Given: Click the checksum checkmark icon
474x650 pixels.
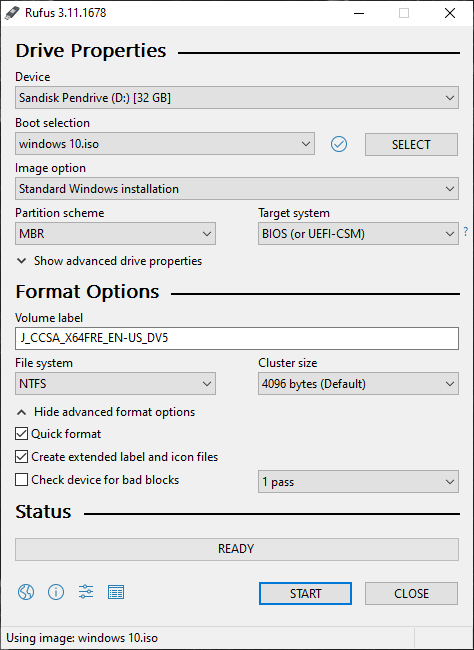Looking at the screenshot, I should click(x=339, y=144).
